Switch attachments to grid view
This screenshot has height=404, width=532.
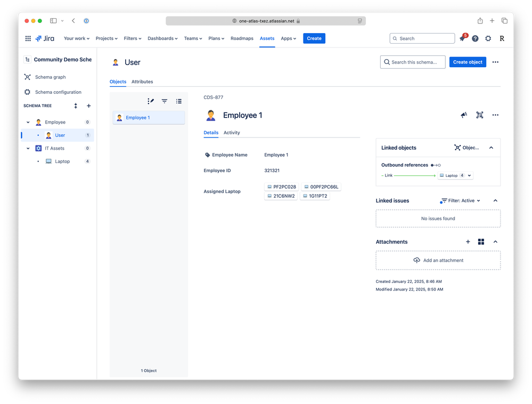[481, 242]
